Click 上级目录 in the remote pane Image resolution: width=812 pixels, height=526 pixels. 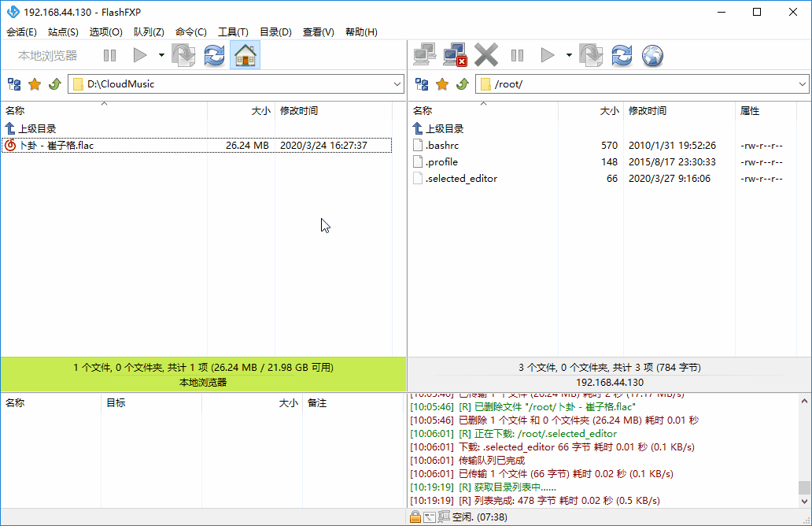pos(438,128)
